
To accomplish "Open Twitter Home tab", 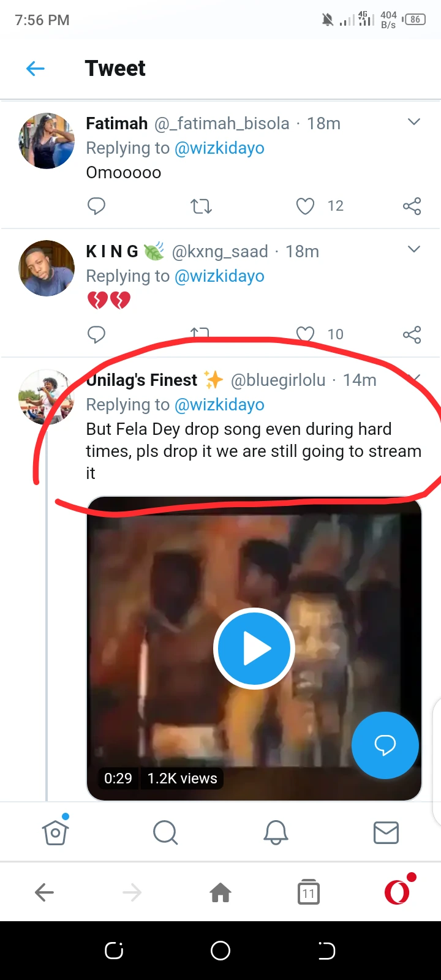I will coord(55,832).
